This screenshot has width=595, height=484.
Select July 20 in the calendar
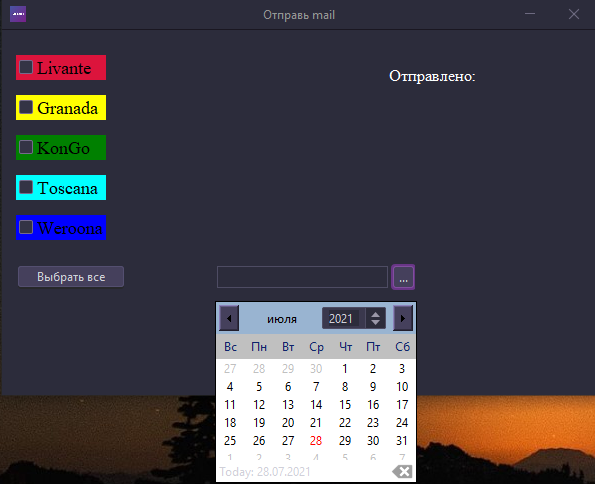288,423
